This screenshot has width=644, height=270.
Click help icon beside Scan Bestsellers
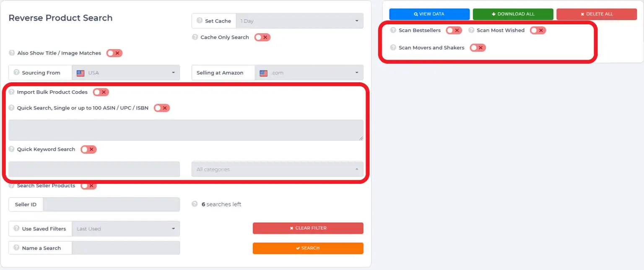tap(393, 30)
